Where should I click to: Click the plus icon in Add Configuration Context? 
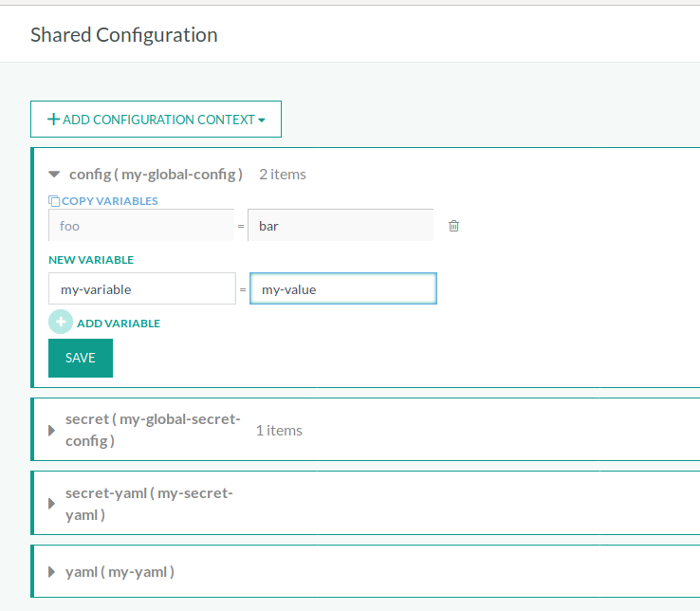pyautogui.click(x=54, y=120)
